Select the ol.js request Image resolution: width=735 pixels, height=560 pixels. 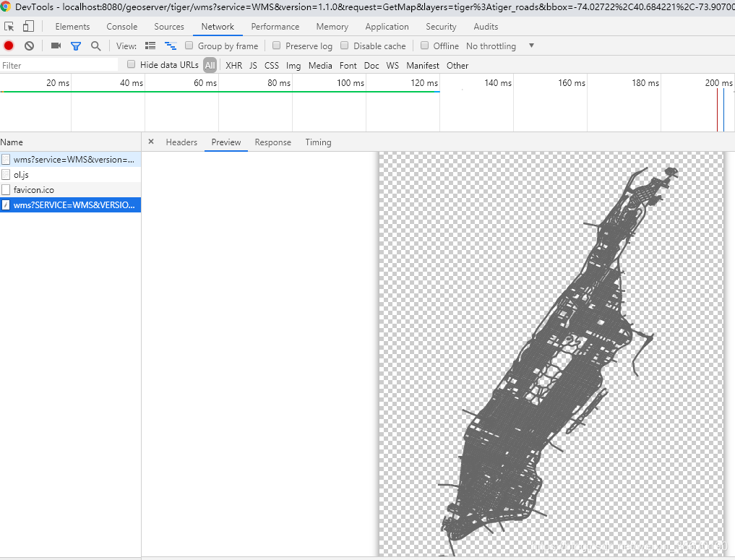coord(22,174)
